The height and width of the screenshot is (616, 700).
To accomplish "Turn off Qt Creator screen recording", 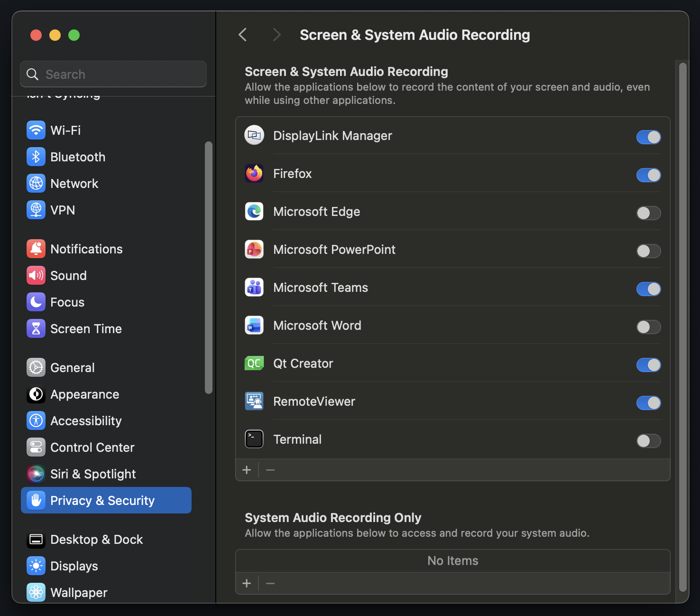I will pyautogui.click(x=648, y=365).
